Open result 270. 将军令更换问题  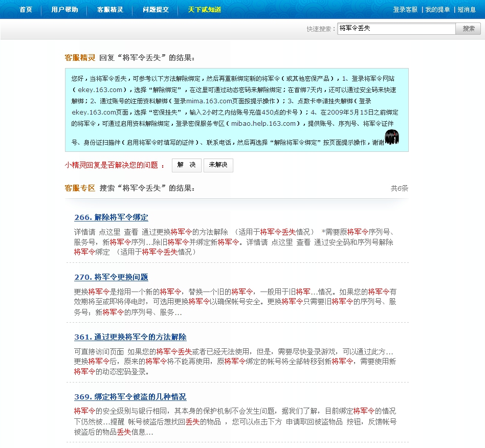(111, 277)
